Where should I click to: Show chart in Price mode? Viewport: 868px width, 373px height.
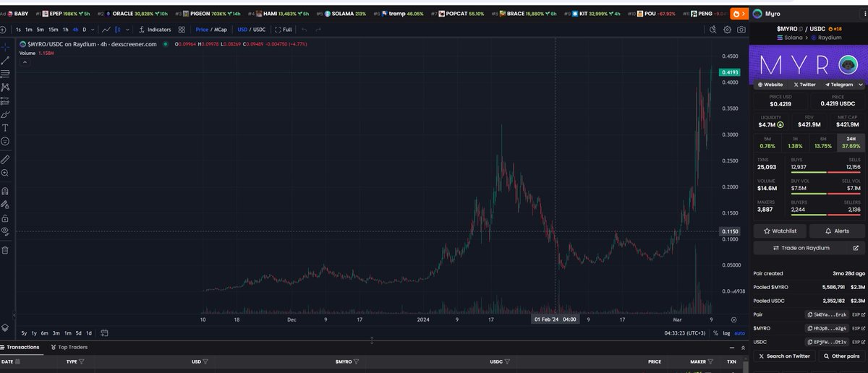[x=203, y=30]
